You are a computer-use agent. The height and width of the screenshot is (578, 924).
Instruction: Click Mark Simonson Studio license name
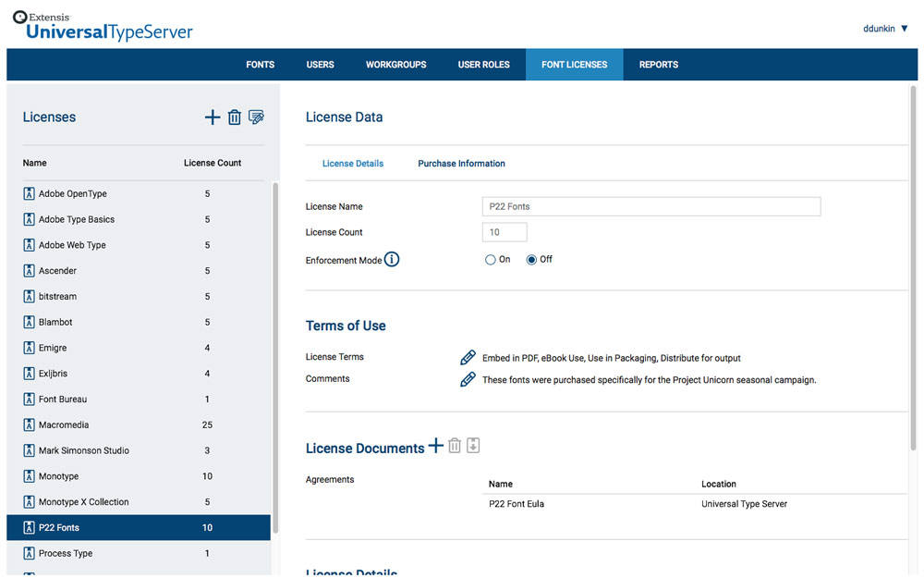[84, 450]
